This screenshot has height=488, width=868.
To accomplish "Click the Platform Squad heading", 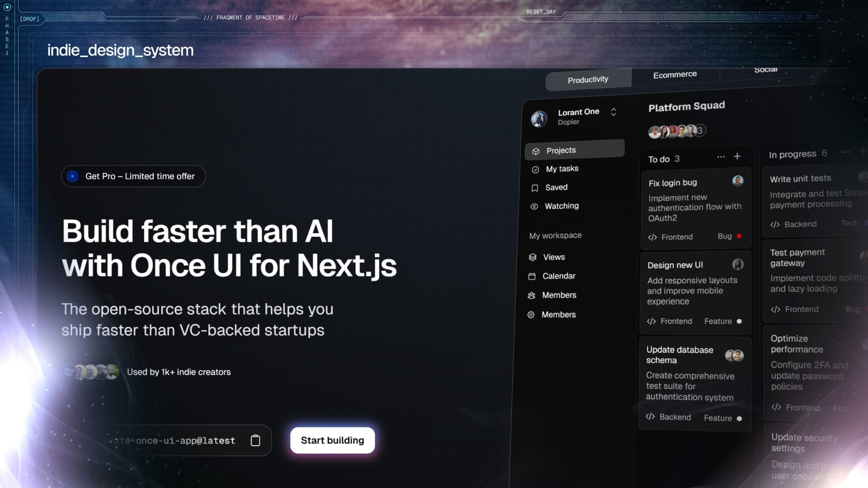I will click(x=687, y=106).
